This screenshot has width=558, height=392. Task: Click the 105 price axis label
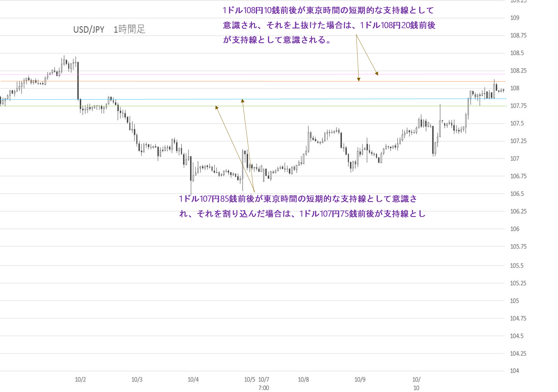[515, 301]
